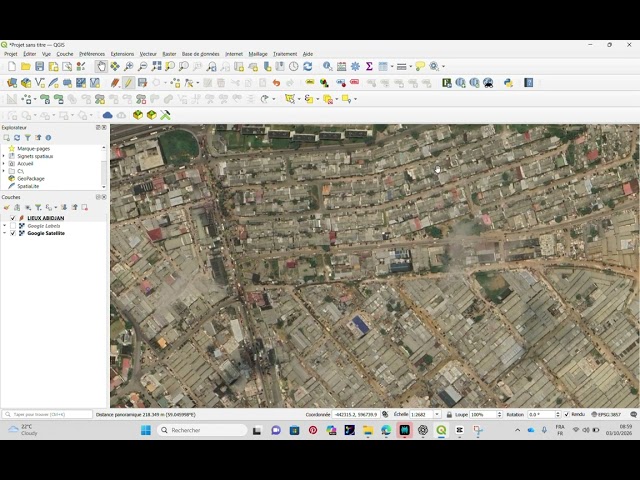The image size is (640, 480).
Task: Open the messages log icon
Action: coord(633,414)
